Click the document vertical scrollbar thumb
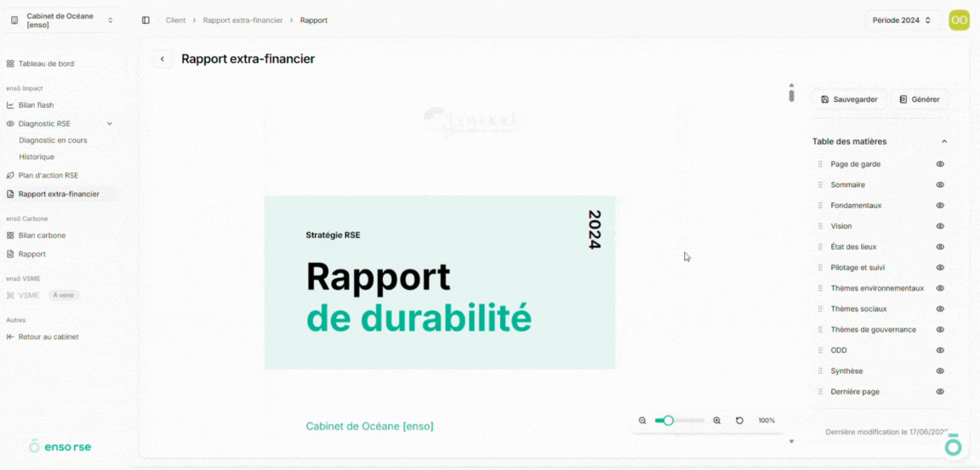Image resolution: width=980 pixels, height=470 pixels. (x=791, y=95)
